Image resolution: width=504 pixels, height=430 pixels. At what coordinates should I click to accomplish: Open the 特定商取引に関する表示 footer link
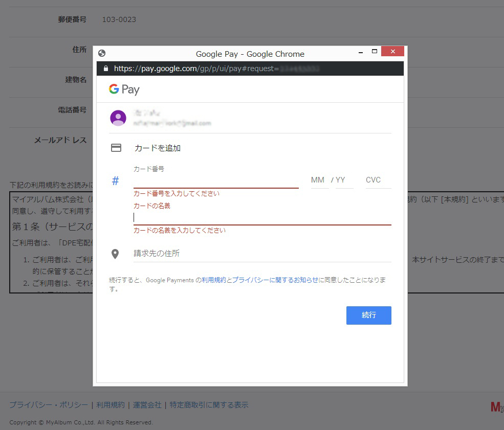[207, 404]
